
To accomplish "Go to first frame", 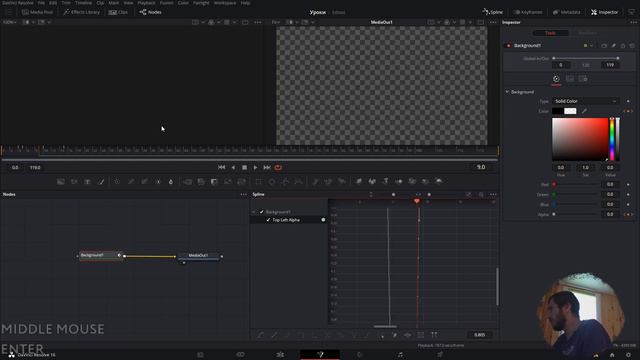I will click(x=222, y=167).
